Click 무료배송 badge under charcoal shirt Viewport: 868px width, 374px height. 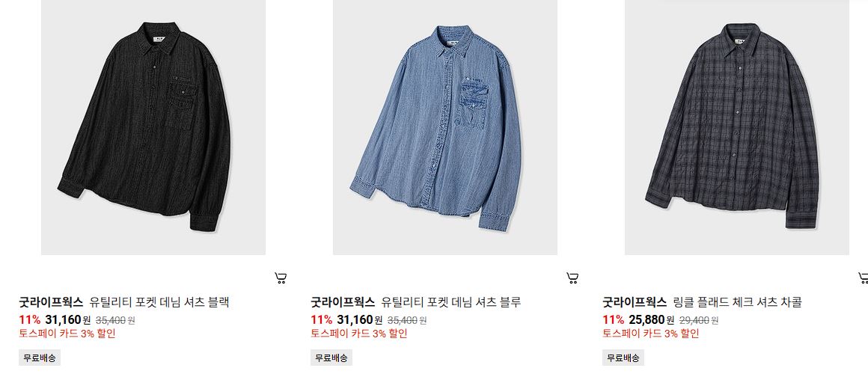623,358
